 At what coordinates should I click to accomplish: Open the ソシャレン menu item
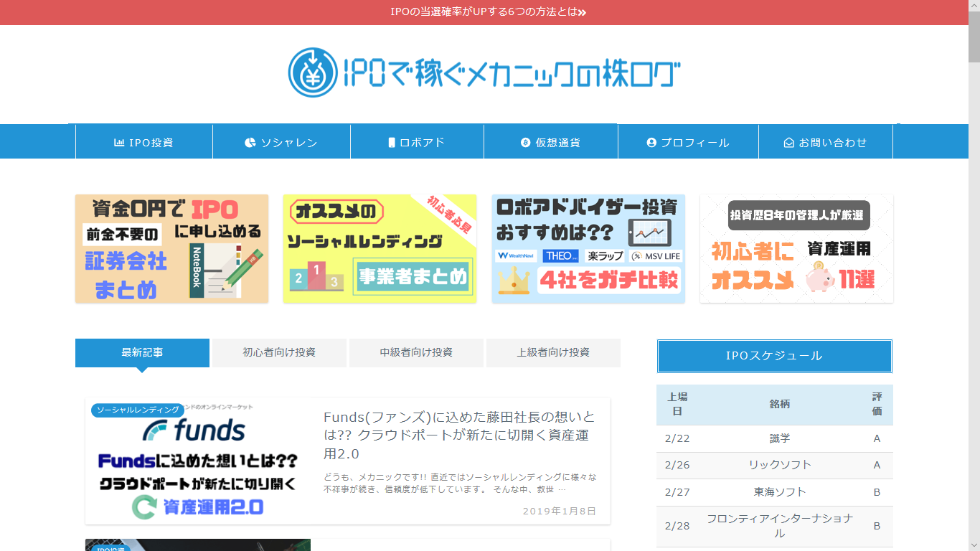tap(281, 142)
